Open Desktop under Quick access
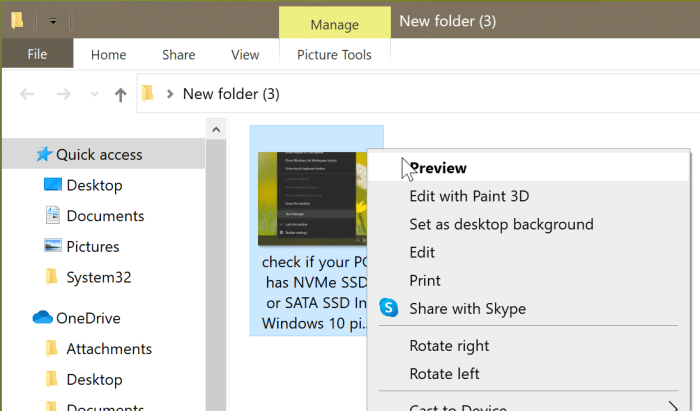The height and width of the screenshot is (411, 700). pyautogui.click(x=94, y=185)
